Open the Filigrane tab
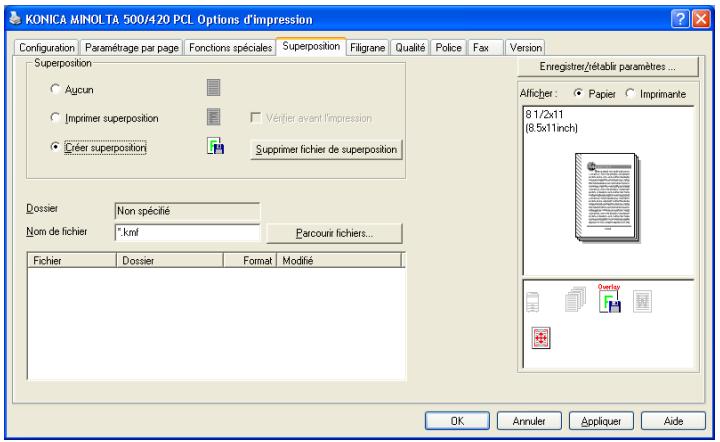The width and height of the screenshot is (720, 442). (367, 48)
